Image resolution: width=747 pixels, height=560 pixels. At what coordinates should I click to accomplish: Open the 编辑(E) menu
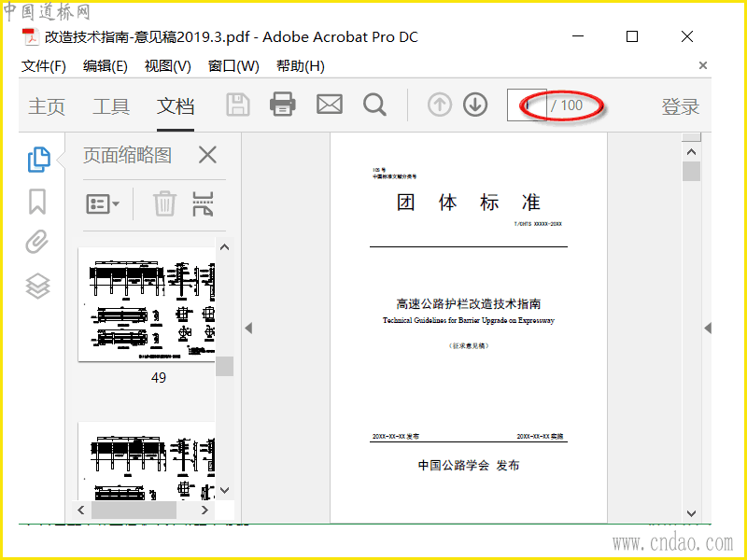pyautogui.click(x=105, y=66)
